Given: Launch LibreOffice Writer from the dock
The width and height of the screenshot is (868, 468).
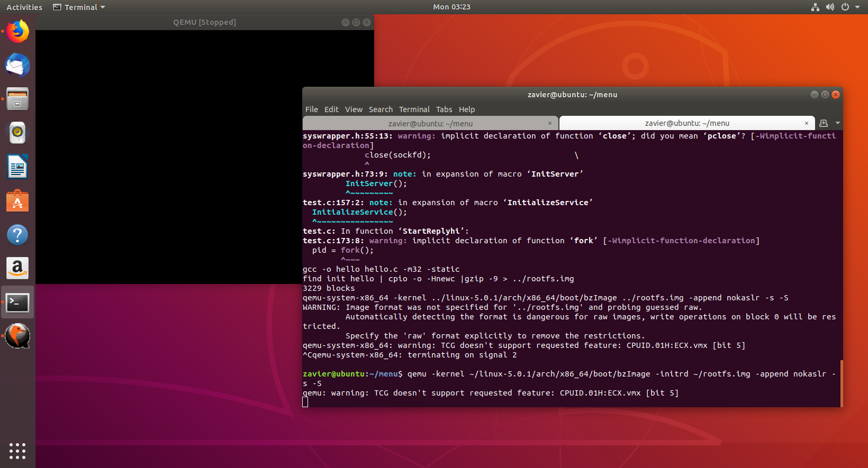Looking at the screenshot, I should coord(17,167).
